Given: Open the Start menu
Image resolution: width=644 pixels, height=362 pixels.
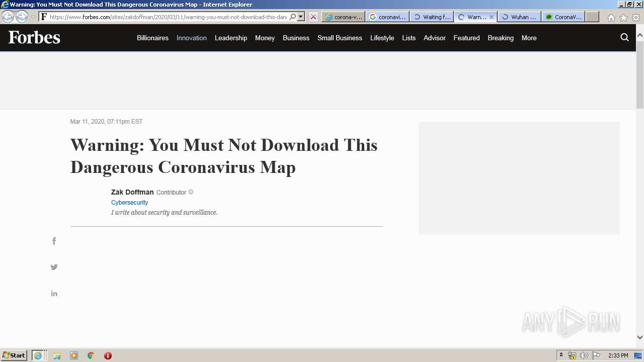Looking at the screenshot, I should pos(14,355).
